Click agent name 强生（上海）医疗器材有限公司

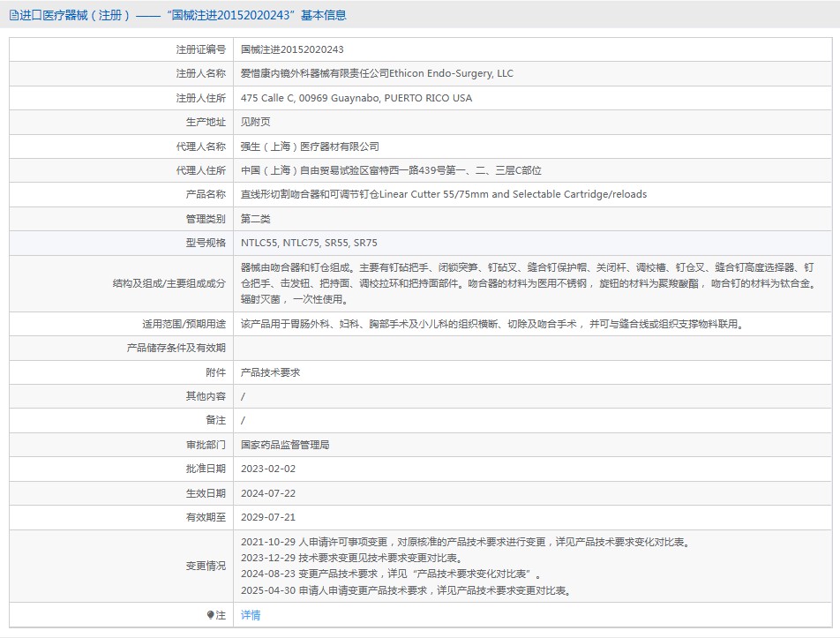310,146
